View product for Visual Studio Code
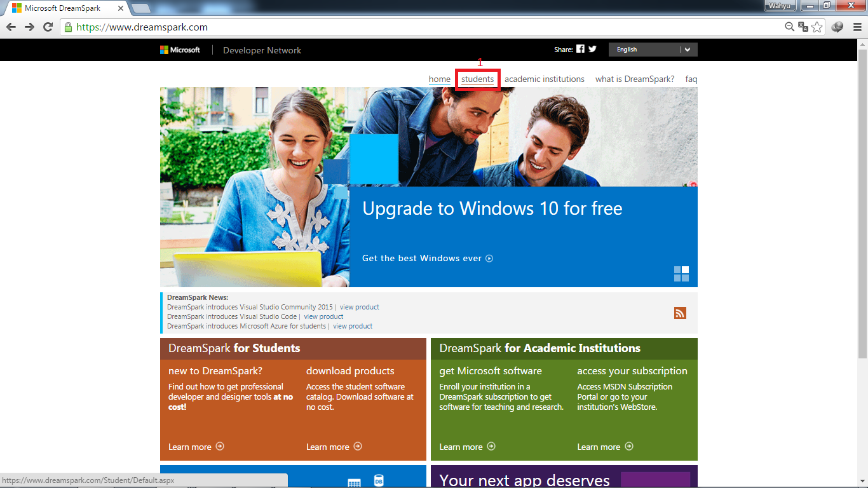 pos(323,316)
